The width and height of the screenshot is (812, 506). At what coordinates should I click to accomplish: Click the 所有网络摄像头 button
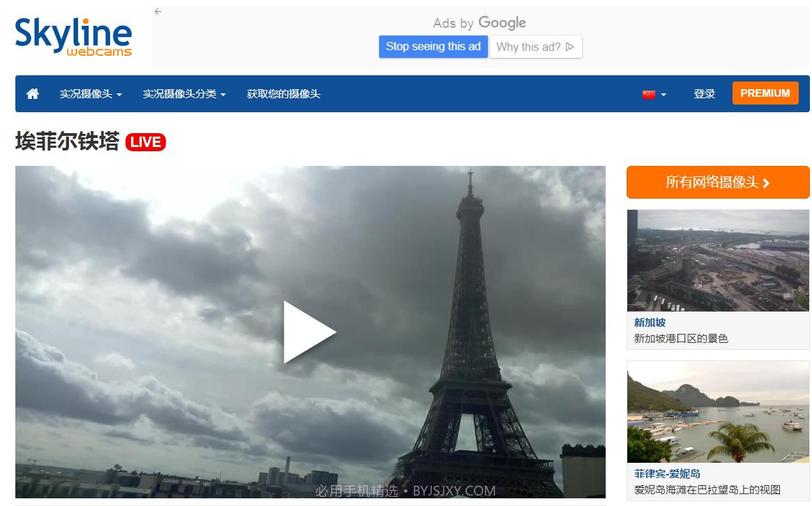click(717, 182)
